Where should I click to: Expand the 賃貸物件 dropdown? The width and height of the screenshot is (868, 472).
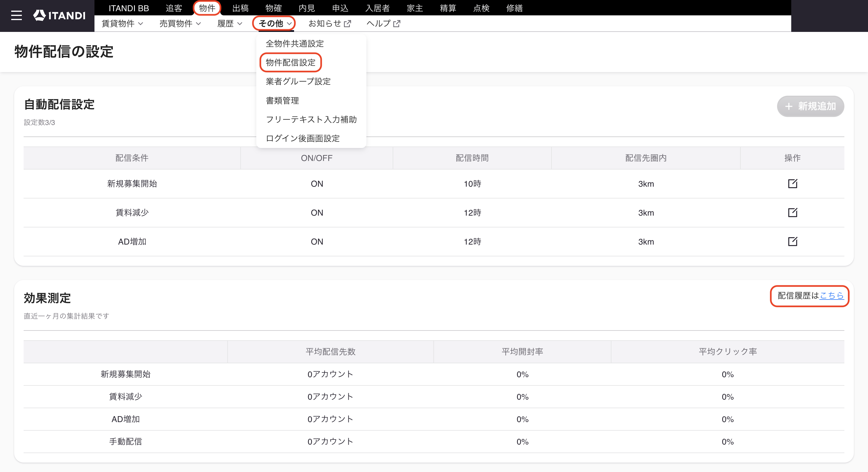(122, 24)
